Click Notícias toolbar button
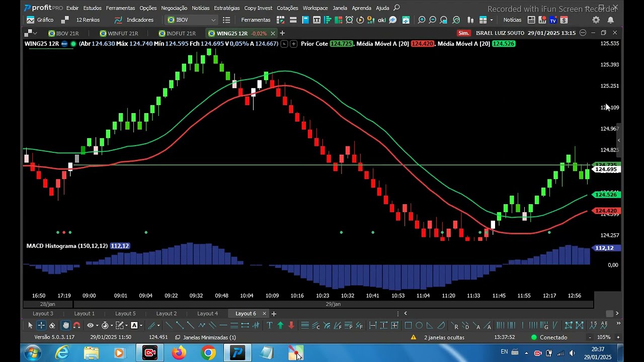The height and width of the screenshot is (362, 644). tap(512, 20)
